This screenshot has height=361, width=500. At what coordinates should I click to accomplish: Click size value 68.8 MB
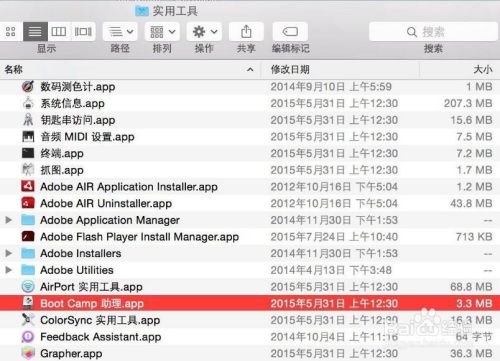471,287
